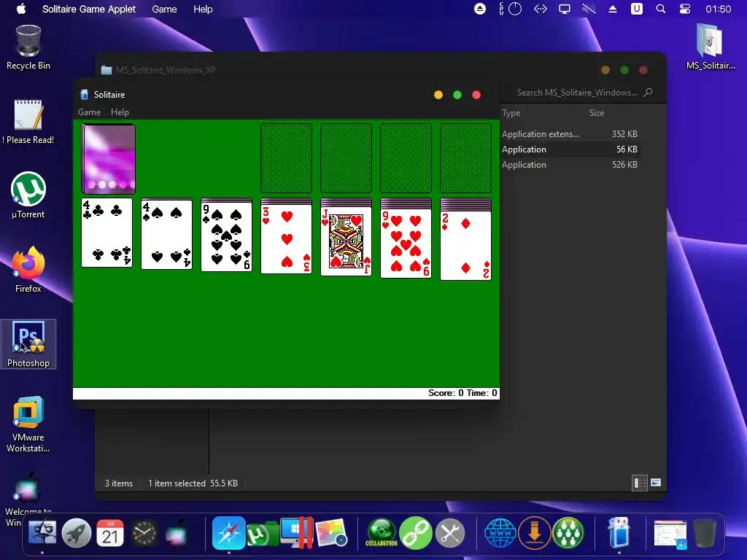Click the display monitor menu bar icon
Image resolution: width=747 pixels, height=560 pixels.
[565, 9]
